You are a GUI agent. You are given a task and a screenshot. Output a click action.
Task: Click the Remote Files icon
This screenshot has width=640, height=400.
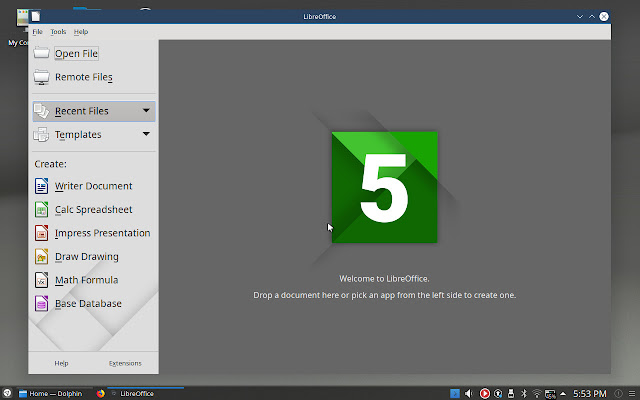click(41, 77)
